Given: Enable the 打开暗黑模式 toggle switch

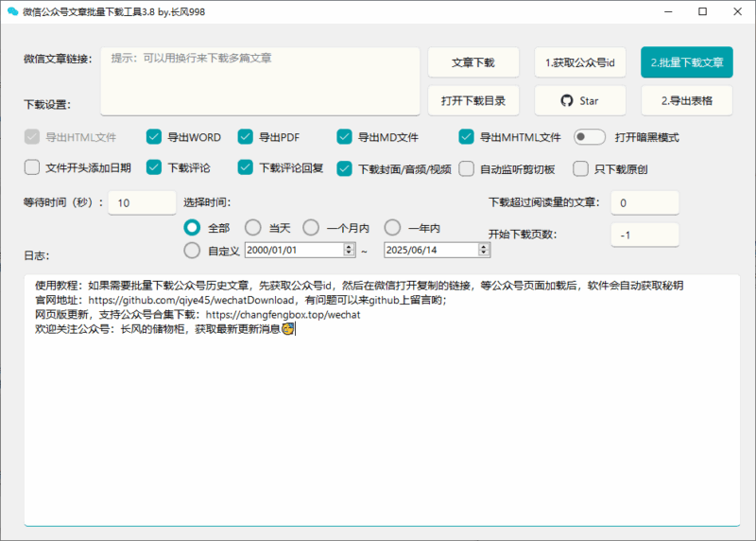Looking at the screenshot, I should tap(589, 137).
